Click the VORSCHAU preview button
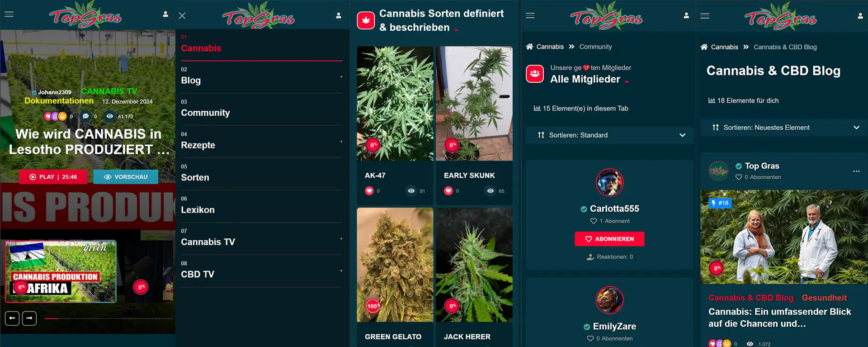 pos(126,177)
